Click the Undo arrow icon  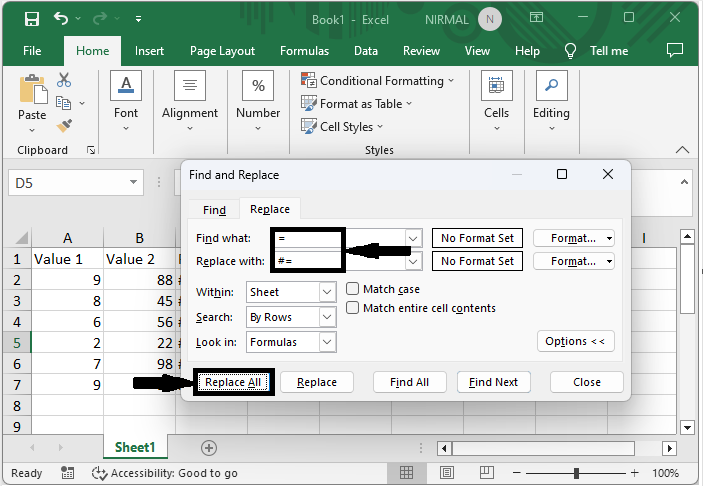tap(63, 19)
